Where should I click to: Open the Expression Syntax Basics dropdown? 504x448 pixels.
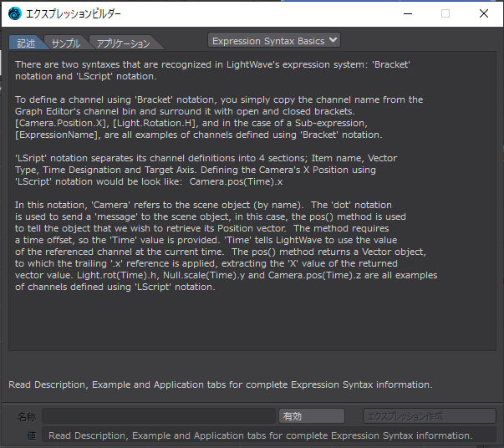click(274, 40)
